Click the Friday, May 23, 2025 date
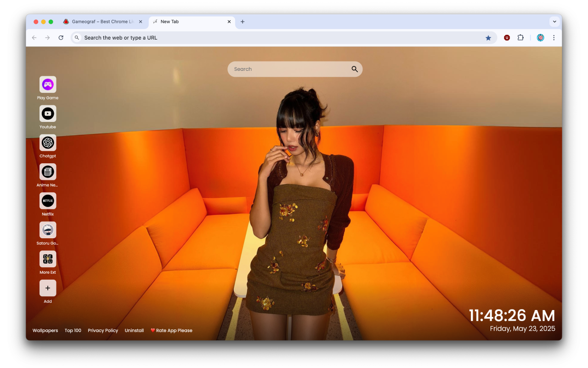 (x=523, y=328)
